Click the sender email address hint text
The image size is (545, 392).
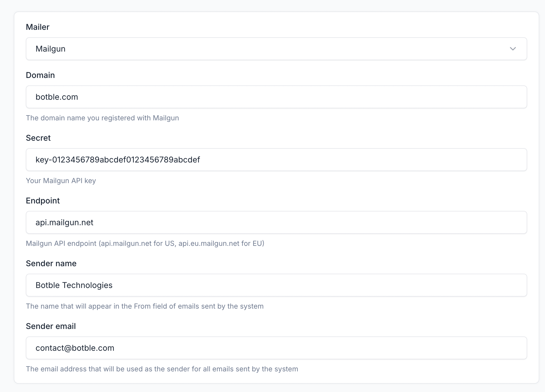(x=162, y=369)
